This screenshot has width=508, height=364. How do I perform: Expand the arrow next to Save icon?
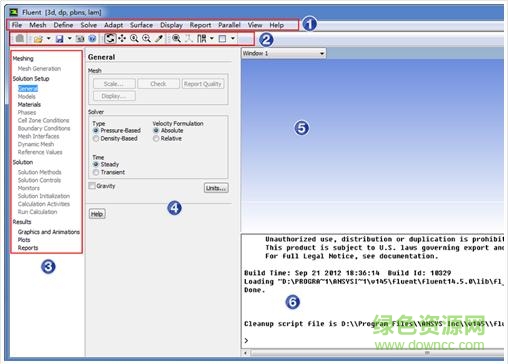tap(69, 39)
